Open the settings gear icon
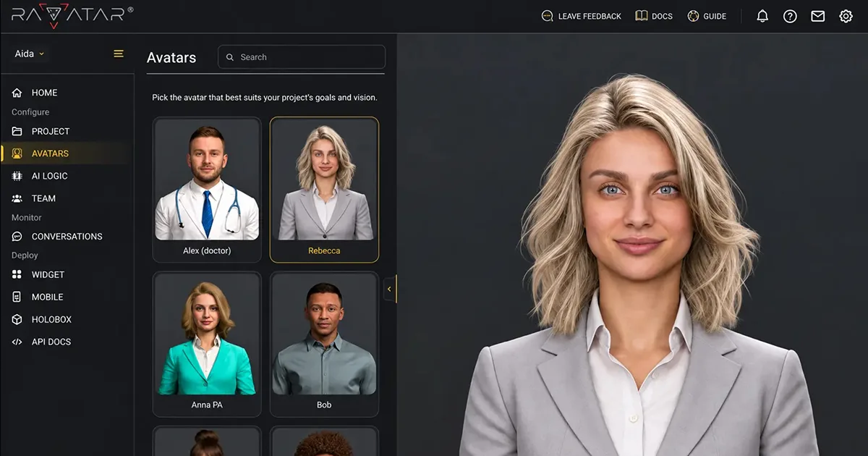The width and height of the screenshot is (868, 456). tap(846, 16)
